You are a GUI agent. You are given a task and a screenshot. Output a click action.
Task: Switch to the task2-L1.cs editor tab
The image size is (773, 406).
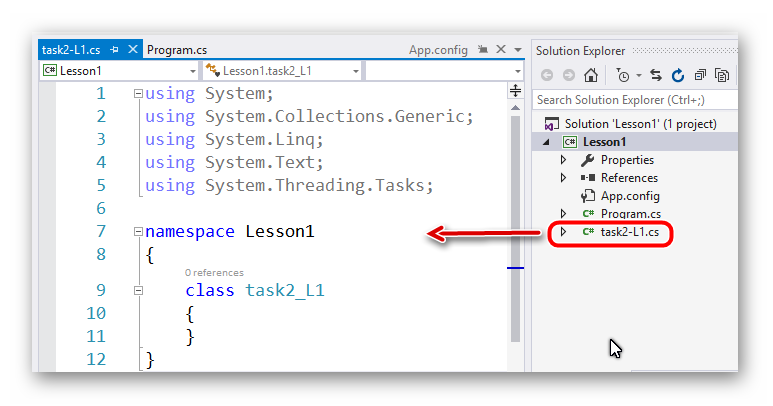point(71,50)
